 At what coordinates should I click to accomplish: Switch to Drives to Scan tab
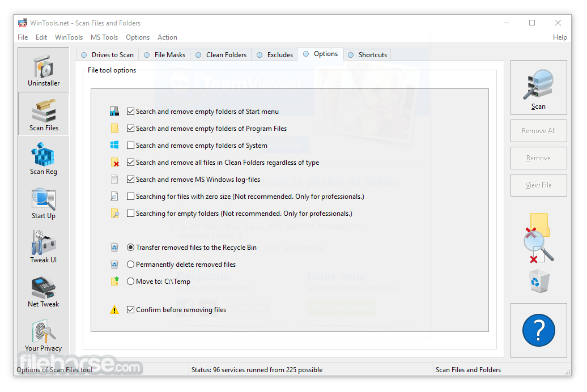pos(108,54)
